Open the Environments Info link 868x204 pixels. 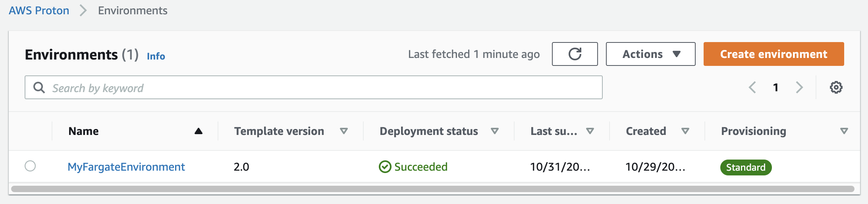(156, 56)
